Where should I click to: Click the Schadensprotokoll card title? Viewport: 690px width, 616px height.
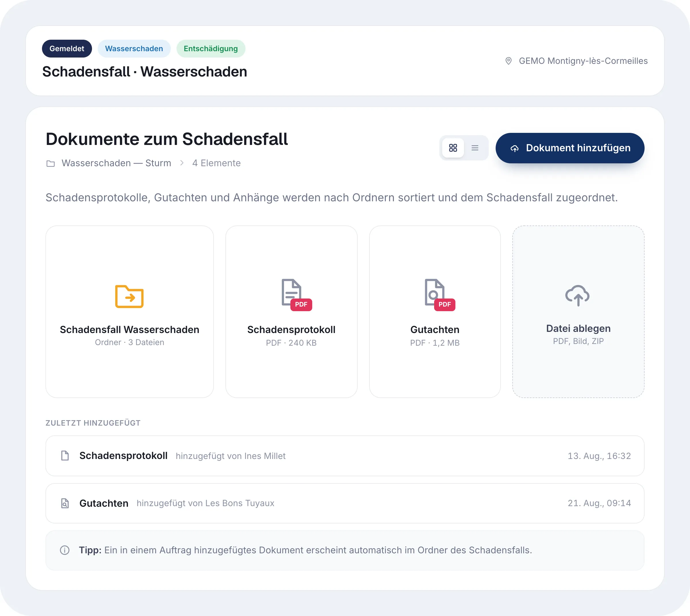point(291,330)
